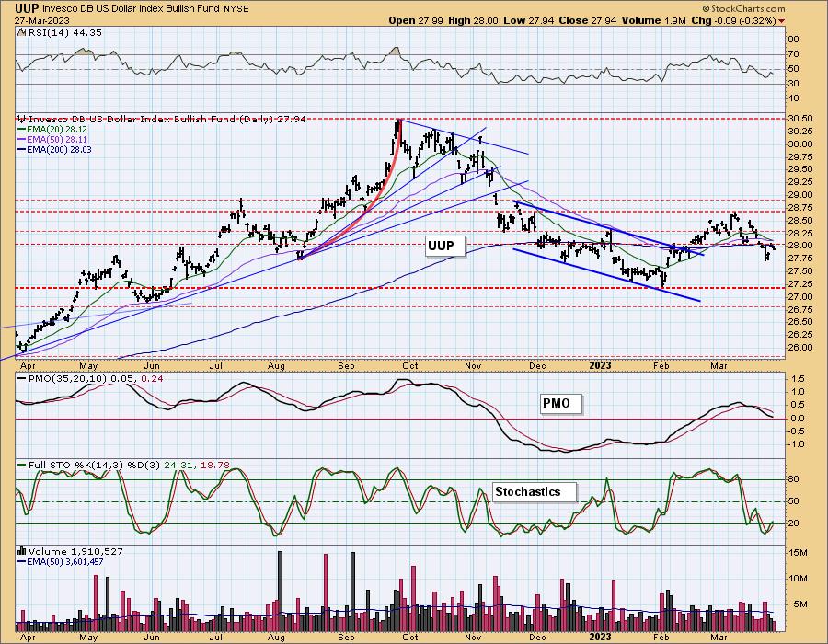Click the 26.00 price axis label
The width and height of the screenshot is (828, 644).
800,348
